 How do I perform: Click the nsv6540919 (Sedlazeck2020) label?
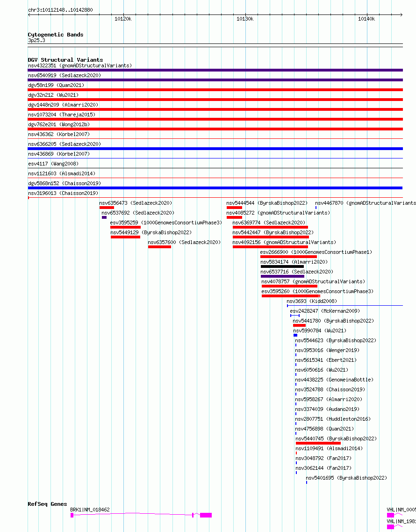[65, 75]
